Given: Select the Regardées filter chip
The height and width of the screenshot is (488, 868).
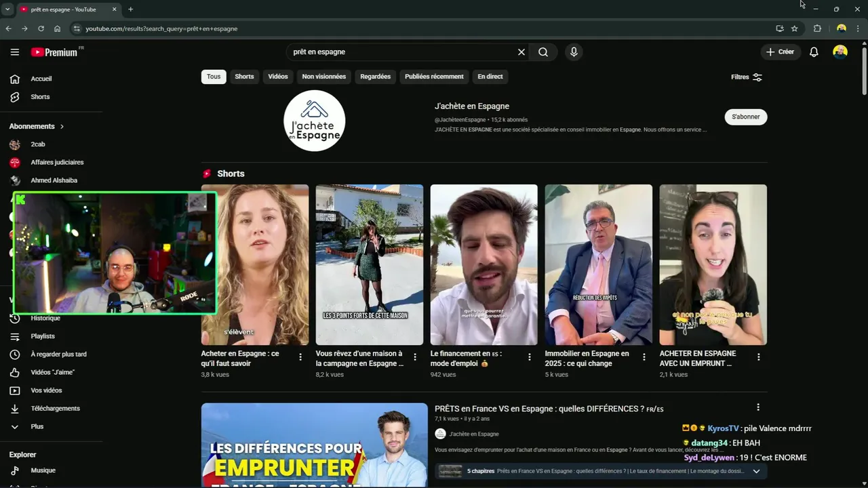Looking at the screenshot, I should point(376,77).
